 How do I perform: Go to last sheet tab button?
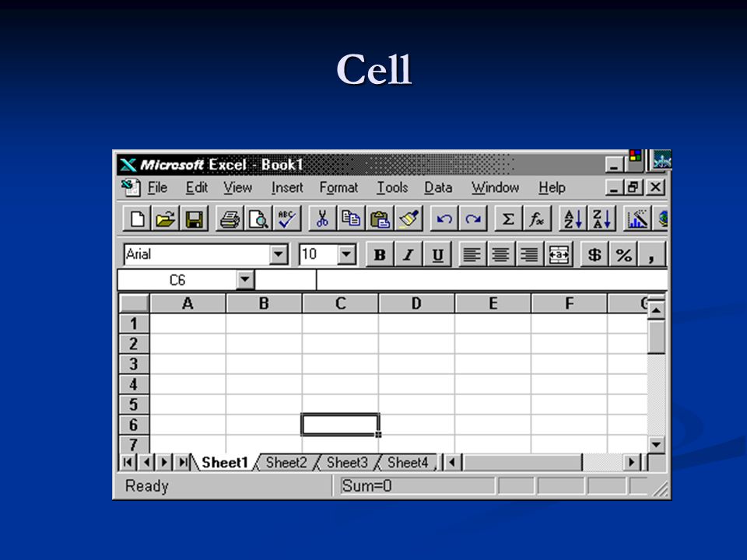coord(182,462)
